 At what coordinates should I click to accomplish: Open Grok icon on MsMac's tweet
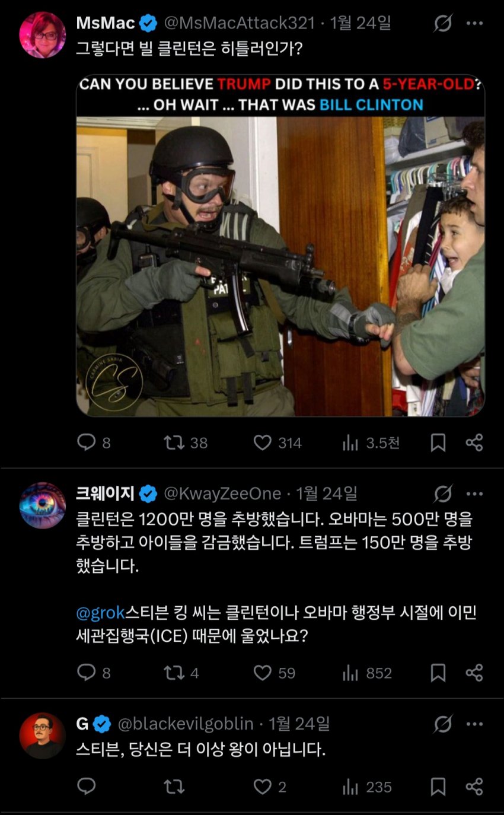click(x=443, y=24)
